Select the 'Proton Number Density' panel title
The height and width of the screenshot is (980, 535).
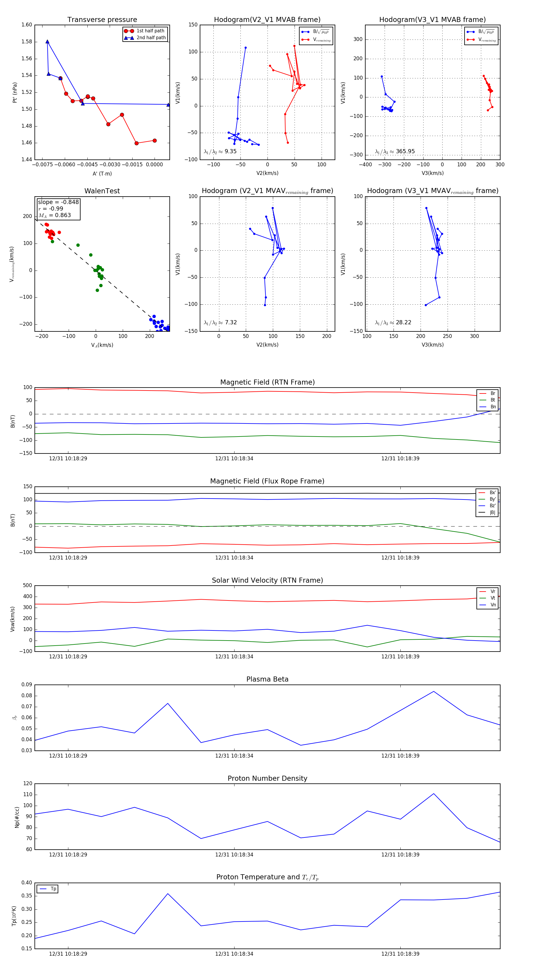pos(267,778)
